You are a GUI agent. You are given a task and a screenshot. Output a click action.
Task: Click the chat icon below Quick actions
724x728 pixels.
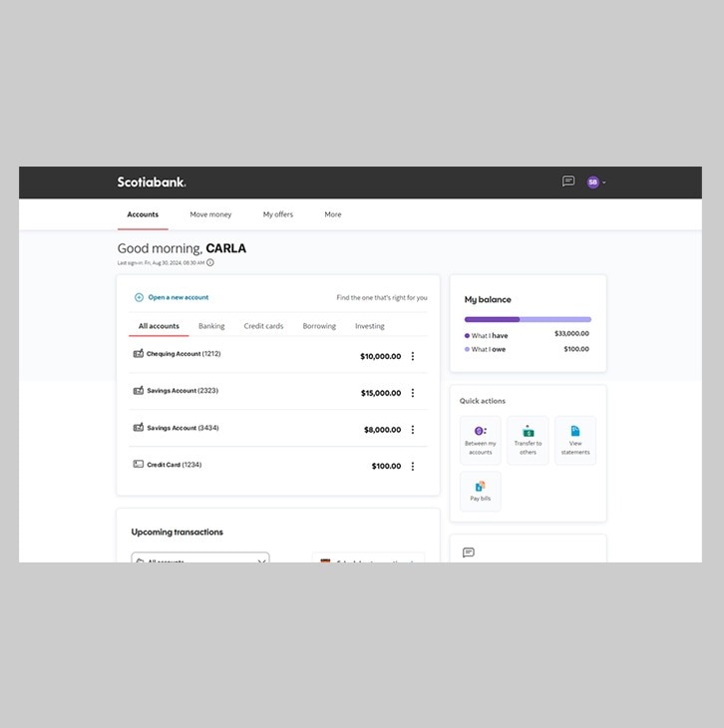(468, 552)
